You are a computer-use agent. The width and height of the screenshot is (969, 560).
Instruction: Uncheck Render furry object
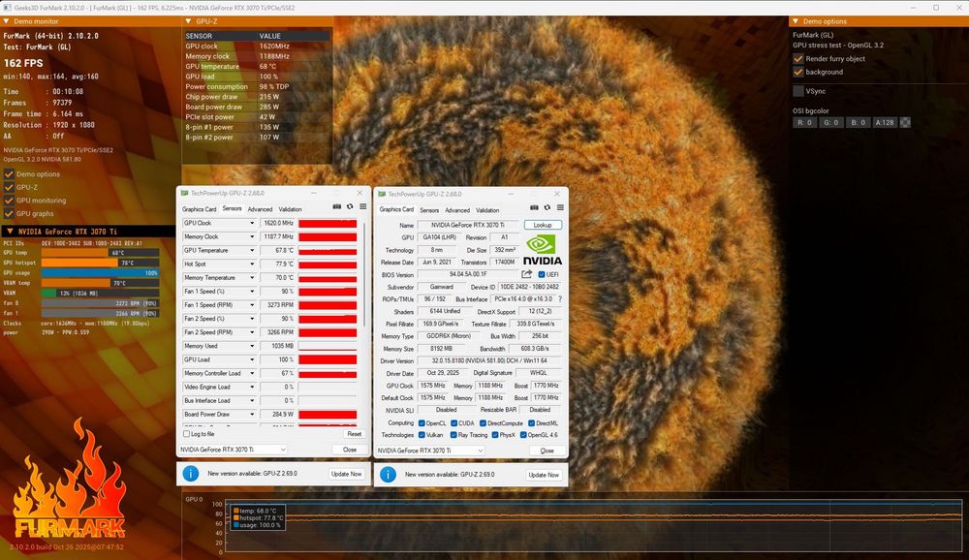798,59
